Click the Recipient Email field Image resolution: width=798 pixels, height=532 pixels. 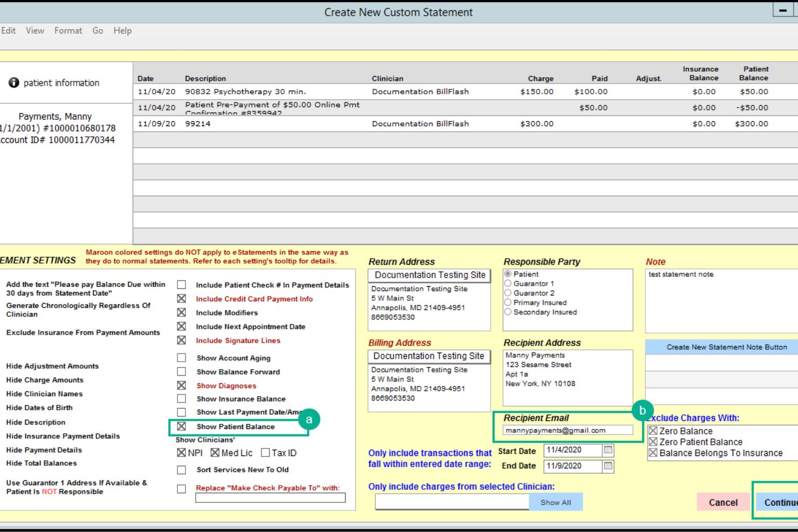point(568,430)
